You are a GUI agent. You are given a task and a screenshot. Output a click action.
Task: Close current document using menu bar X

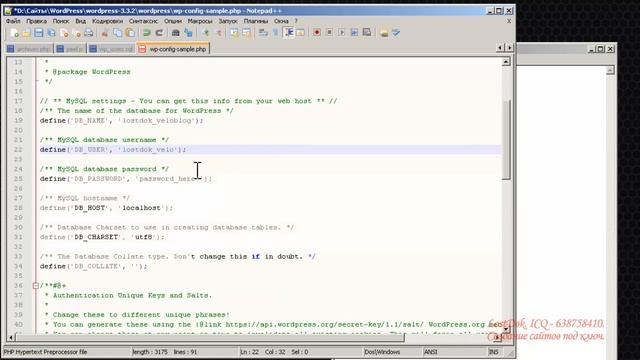(x=509, y=21)
